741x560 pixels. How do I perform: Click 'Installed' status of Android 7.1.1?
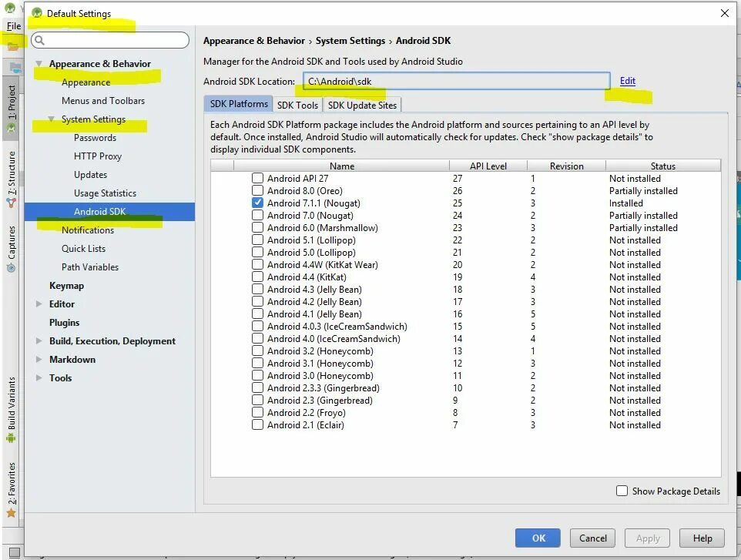pyautogui.click(x=626, y=203)
